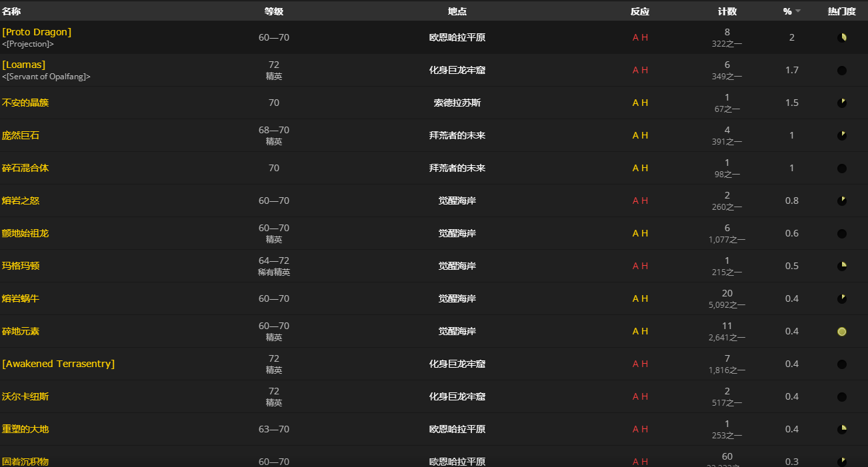The width and height of the screenshot is (868, 467).
Task: Click the sort direction arrow next to %
Action: (x=797, y=11)
